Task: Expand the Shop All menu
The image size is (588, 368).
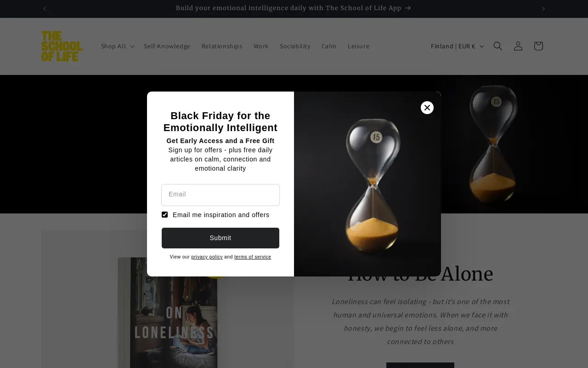Action: (117, 46)
